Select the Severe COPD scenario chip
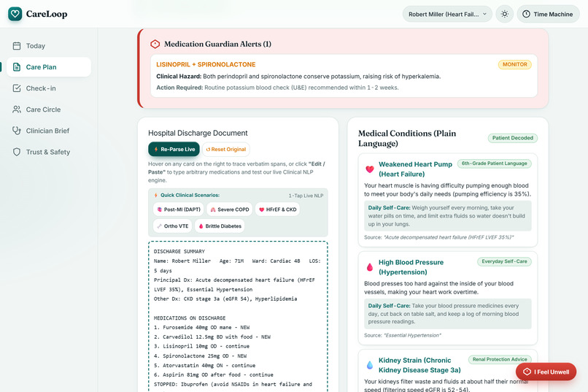The image size is (588, 392). [x=230, y=210]
